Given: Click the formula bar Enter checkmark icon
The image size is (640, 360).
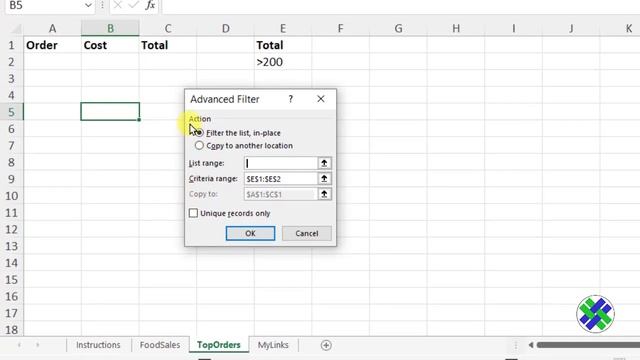Looking at the screenshot, I should pyautogui.click(x=133, y=5).
